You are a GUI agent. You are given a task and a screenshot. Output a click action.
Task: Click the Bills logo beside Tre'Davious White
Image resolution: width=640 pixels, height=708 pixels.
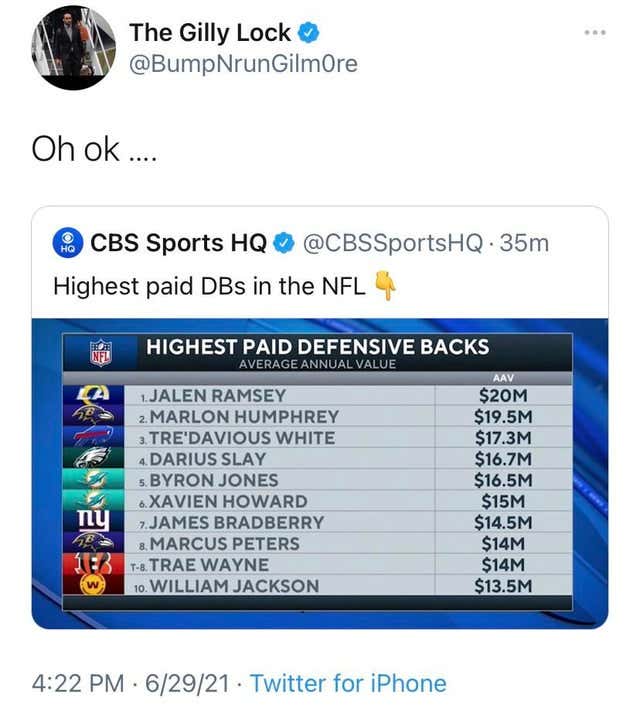(93, 437)
